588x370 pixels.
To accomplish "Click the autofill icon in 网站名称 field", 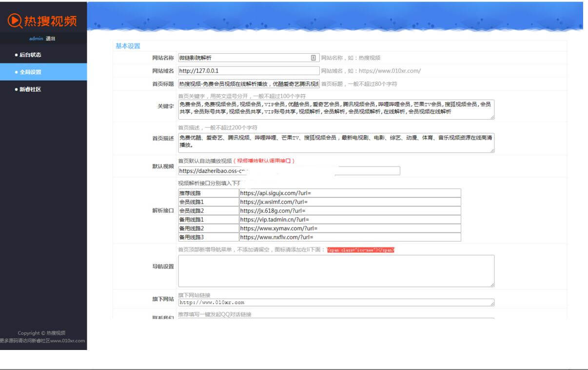I will coord(314,58).
